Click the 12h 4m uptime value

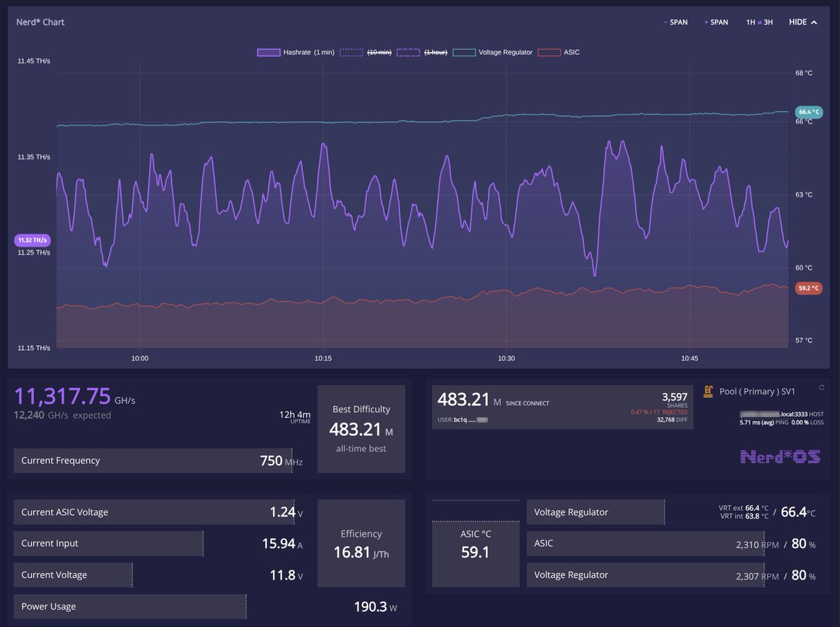pos(295,415)
